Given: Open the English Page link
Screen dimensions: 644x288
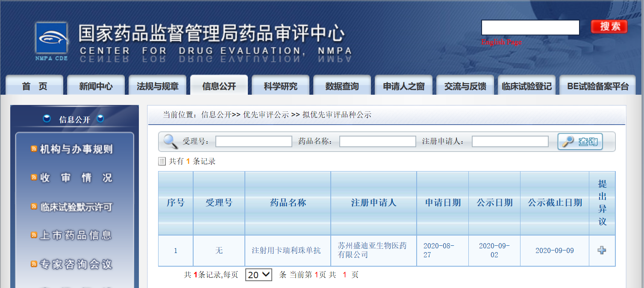Looking at the screenshot, I should (501, 42).
